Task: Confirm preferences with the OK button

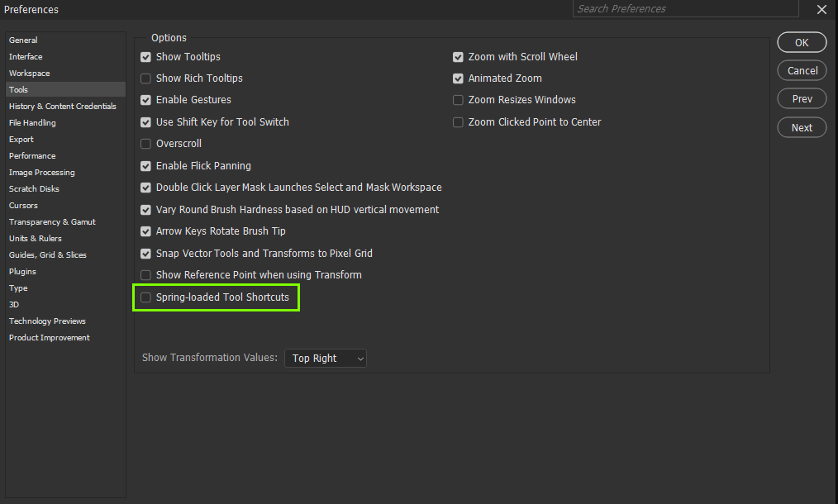Action: [801, 41]
